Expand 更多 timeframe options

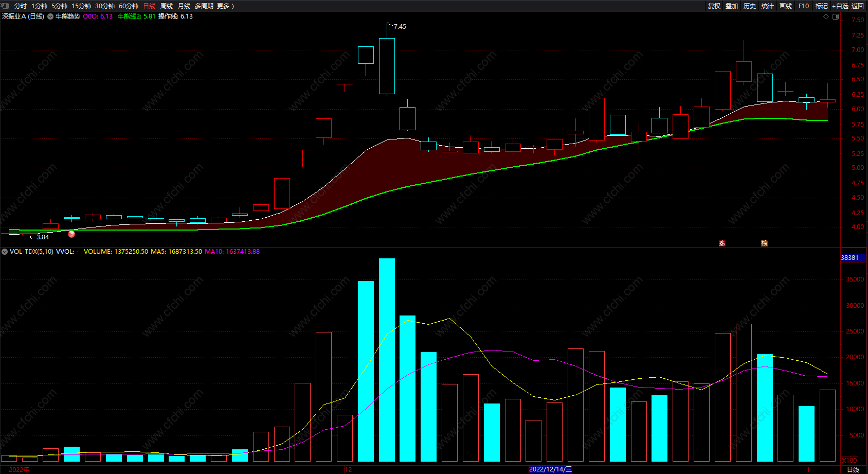pyautogui.click(x=225, y=6)
